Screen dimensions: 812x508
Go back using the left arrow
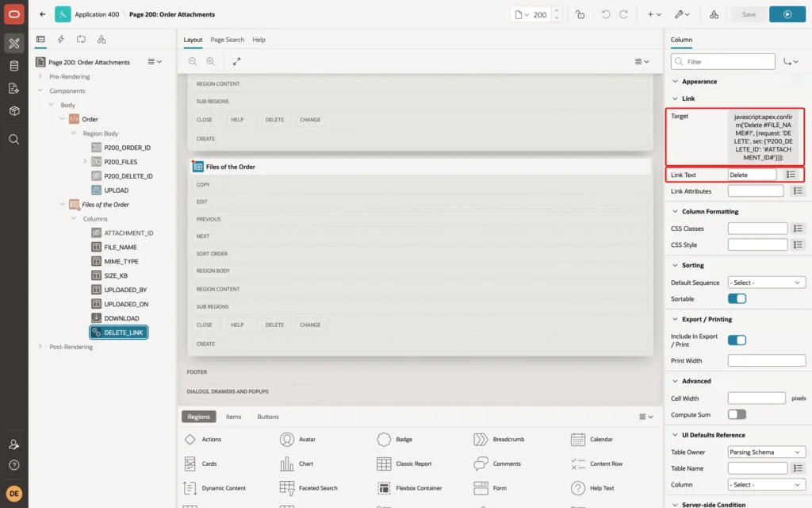[43, 14]
